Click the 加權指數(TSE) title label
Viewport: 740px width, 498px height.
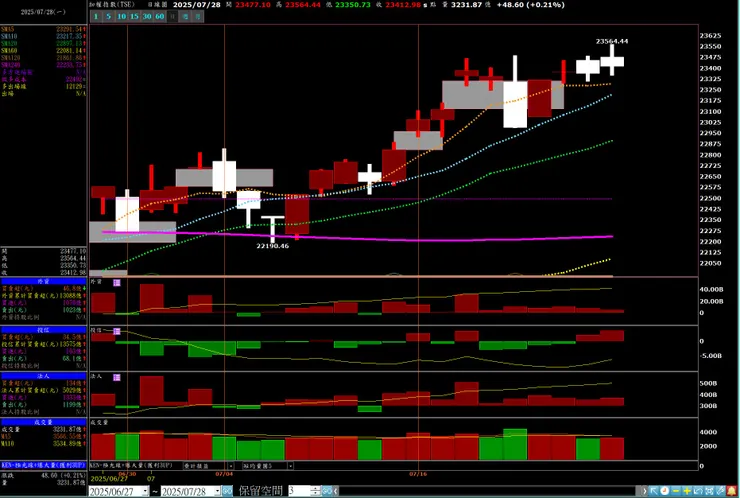pos(112,4)
